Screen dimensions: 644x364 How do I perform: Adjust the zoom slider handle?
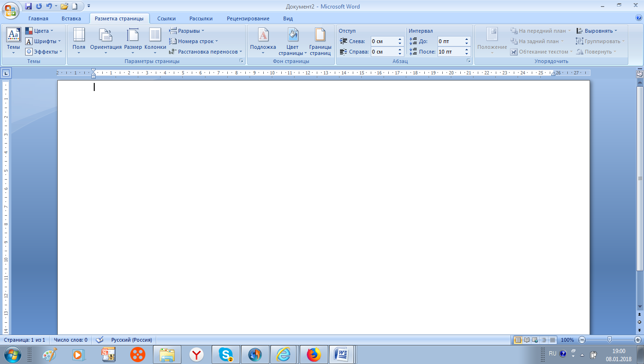pyautogui.click(x=609, y=339)
